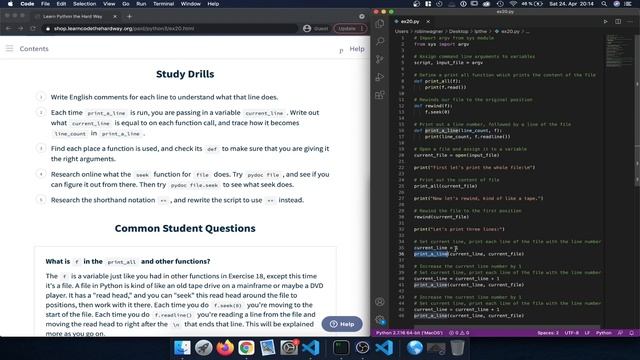Screen dimensions: 640x360
Task: Click the date and time in menu bar
Action: click(x=571, y=4)
